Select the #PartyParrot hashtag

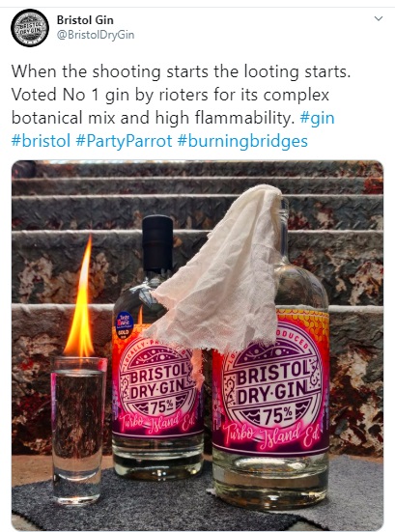point(124,141)
